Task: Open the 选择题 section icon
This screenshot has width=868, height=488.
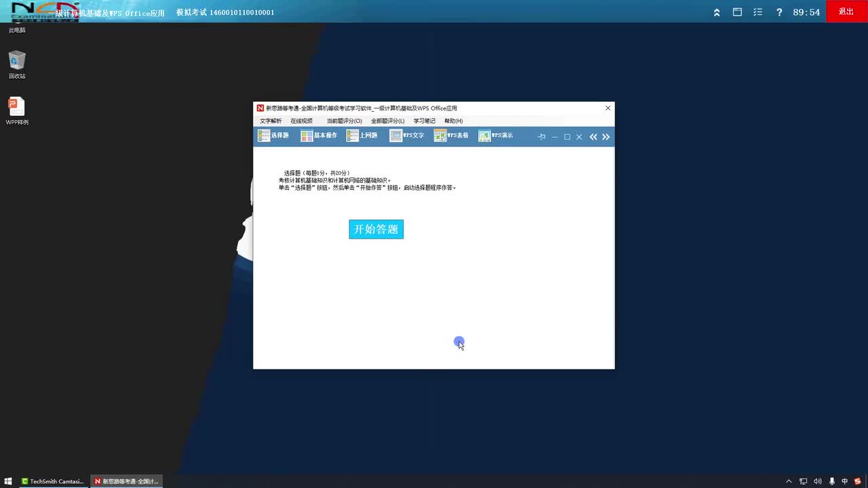Action: [264, 136]
